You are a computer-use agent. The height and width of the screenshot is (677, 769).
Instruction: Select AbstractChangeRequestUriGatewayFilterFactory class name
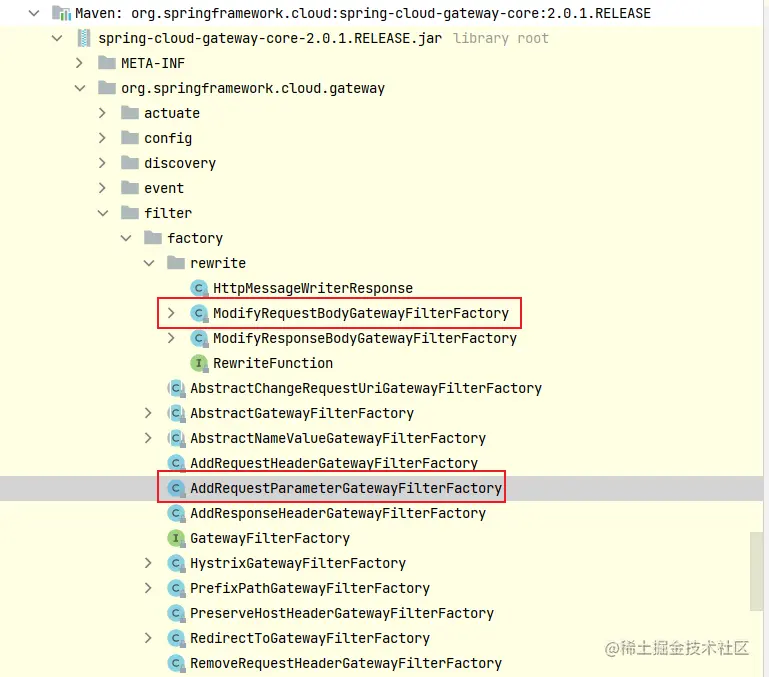366,389
